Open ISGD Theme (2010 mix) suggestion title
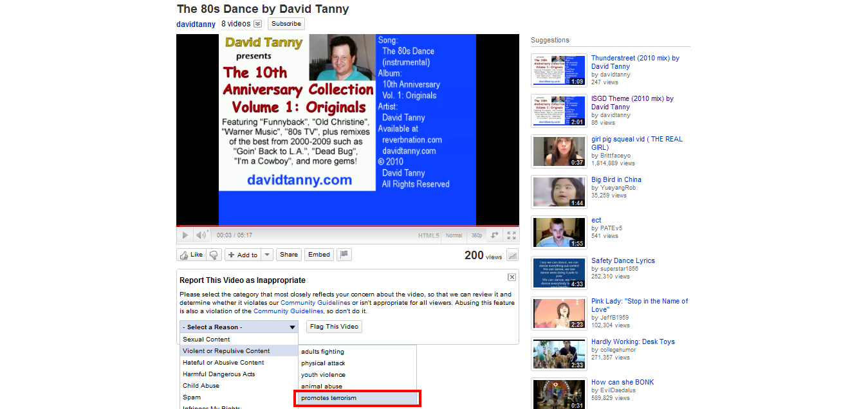The width and height of the screenshot is (868, 409). tap(633, 103)
